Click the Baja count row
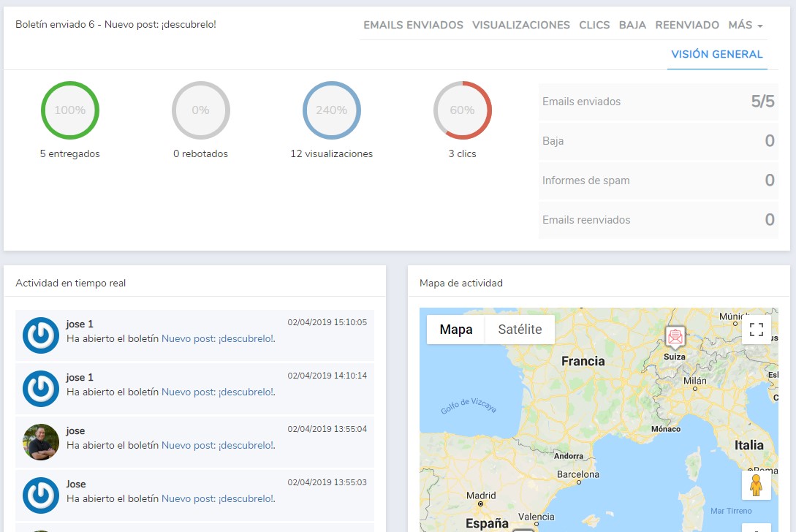Viewport: 796px width, 532px height. [659, 141]
